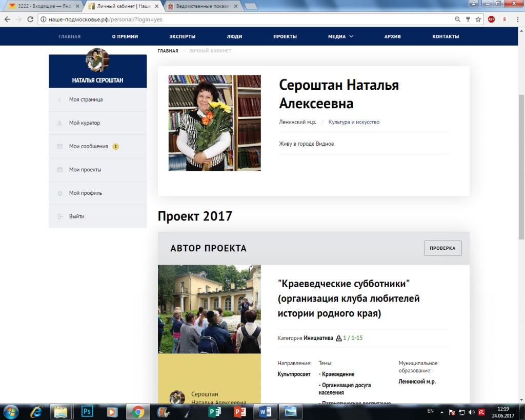
Task: Click the small avatar in sidebar header
Action: (x=97, y=60)
